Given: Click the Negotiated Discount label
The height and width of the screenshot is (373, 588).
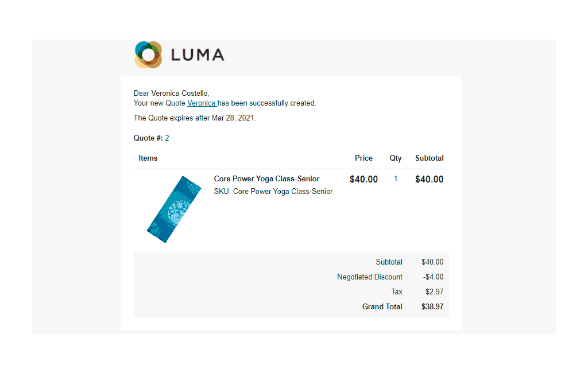Looking at the screenshot, I should pos(369,277).
